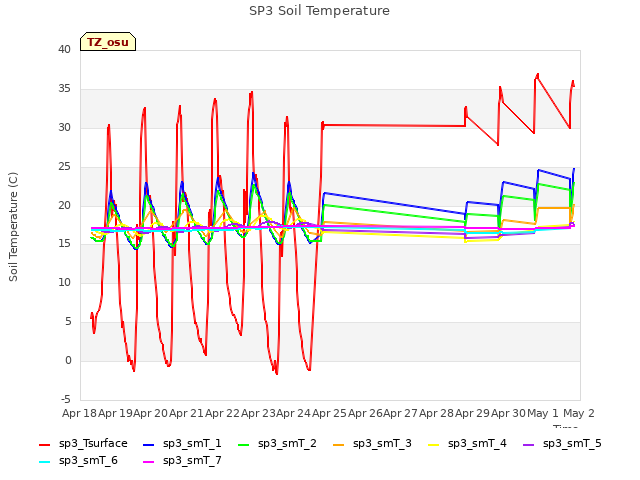This screenshot has height=480, width=640.
Task: Click the magenta sp3_smT_7 legend color marker
Action: [x=149, y=462]
